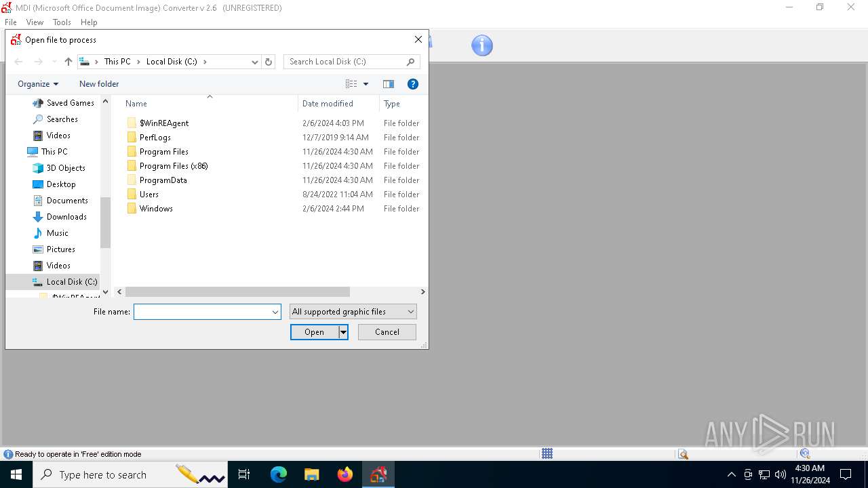Click New folder button
The width and height of the screenshot is (868, 488).
tap(99, 84)
